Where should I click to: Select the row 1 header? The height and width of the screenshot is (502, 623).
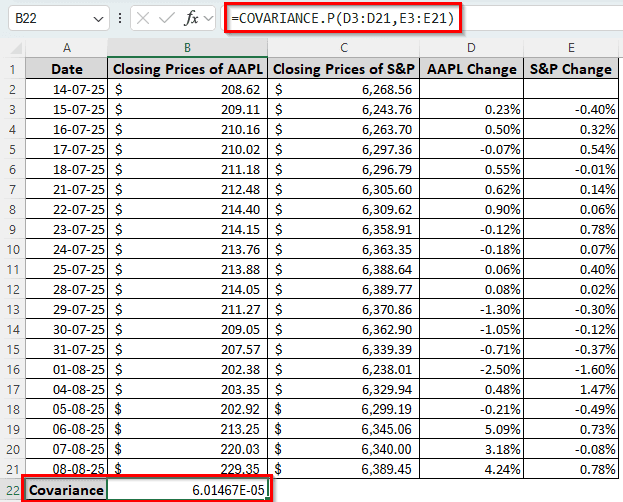tap(13, 69)
